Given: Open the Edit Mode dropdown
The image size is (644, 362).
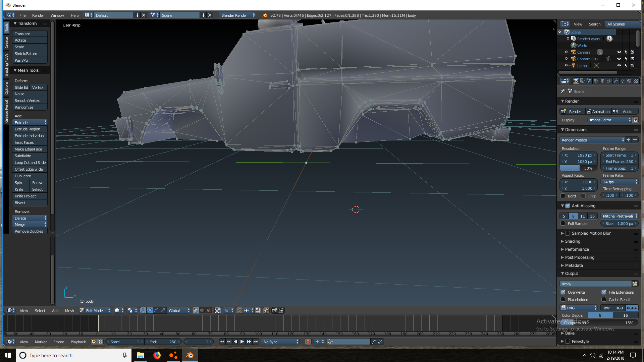Looking at the screenshot, I should (x=95, y=310).
